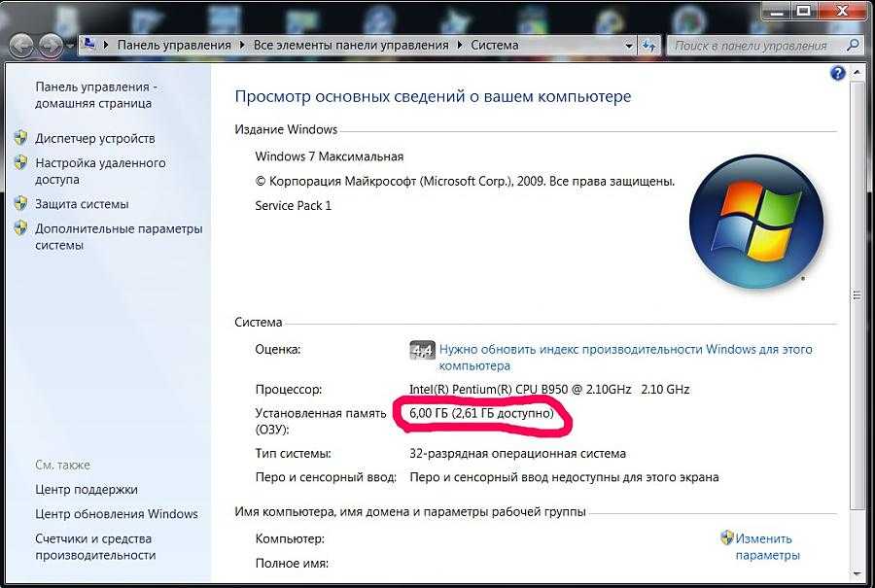This screenshot has width=875, height=588.
Task: Open Дополнительные параметры системы link
Action: pyautogui.click(x=119, y=237)
